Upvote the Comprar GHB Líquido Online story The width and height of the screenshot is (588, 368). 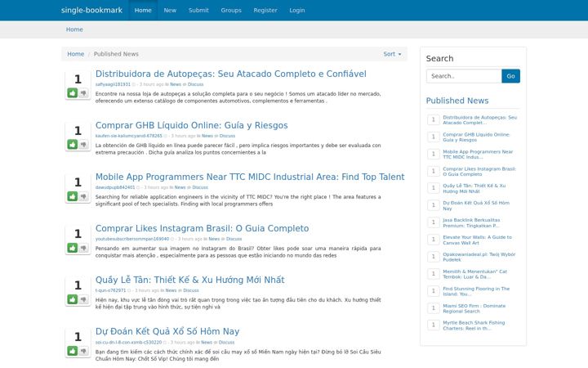coord(73,145)
